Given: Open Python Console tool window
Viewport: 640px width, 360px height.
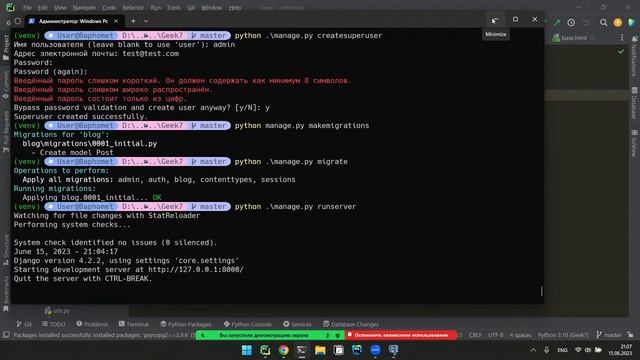Looking at the screenshot, I should 248,324.
